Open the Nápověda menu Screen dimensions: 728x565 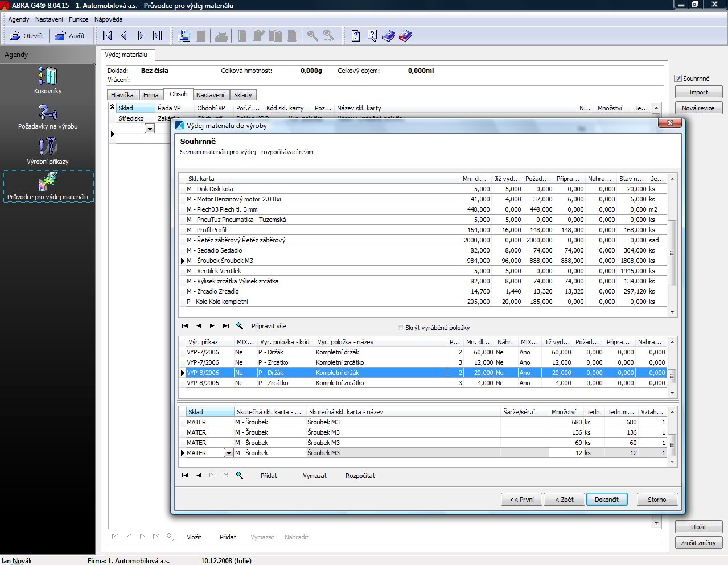[x=109, y=19]
